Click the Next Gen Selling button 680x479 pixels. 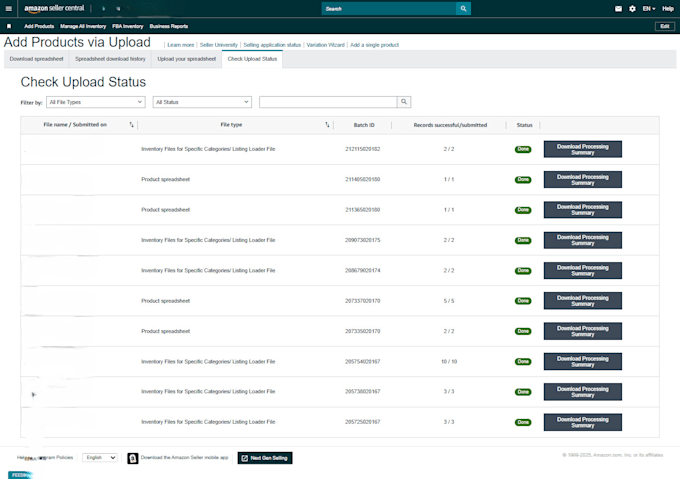click(265, 458)
